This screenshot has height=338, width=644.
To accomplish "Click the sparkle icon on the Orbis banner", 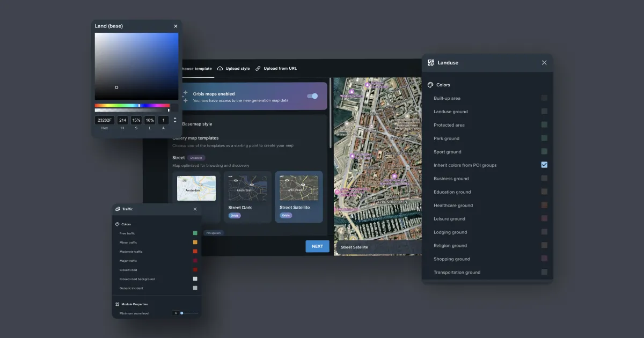I will [x=185, y=97].
